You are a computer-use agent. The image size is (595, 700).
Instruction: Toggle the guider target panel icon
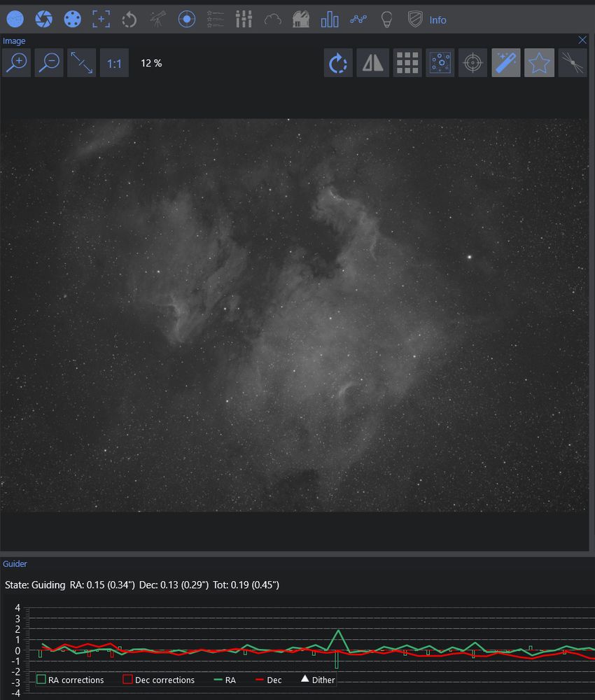(187, 19)
